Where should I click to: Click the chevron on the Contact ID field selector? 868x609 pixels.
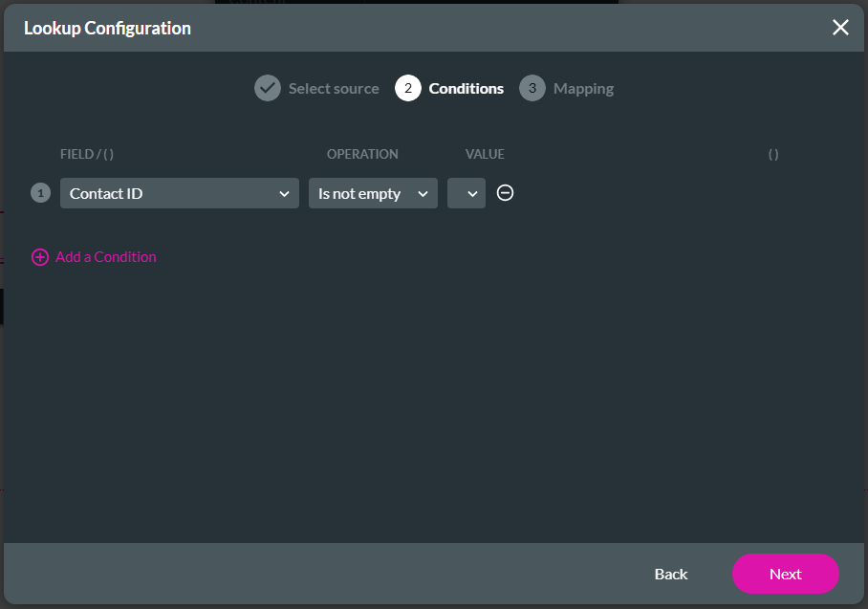click(285, 192)
